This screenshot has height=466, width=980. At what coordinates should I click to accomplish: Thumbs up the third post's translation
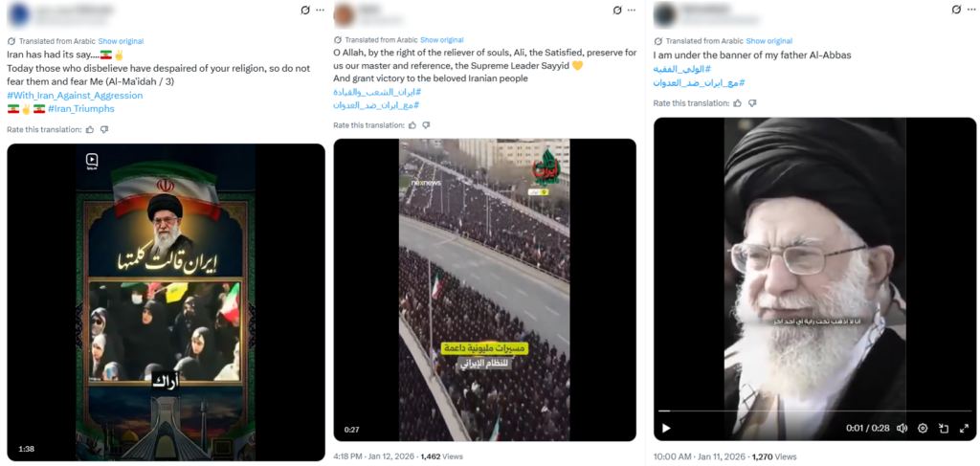pyautogui.click(x=738, y=103)
